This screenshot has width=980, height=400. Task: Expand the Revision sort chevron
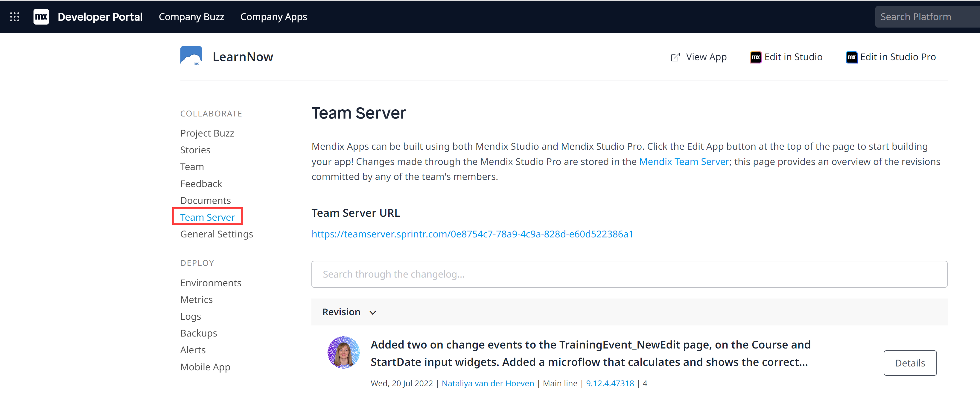click(x=373, y=313)
